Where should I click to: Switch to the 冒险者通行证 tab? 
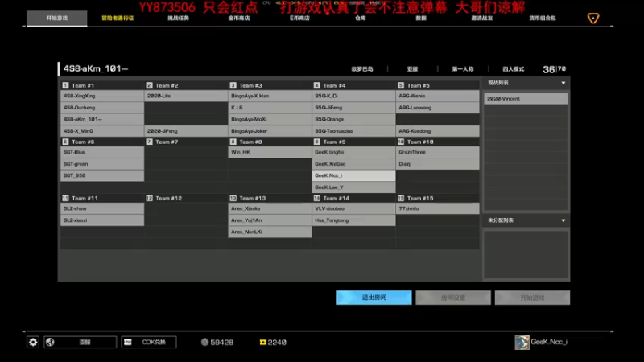tap(118, 18)
